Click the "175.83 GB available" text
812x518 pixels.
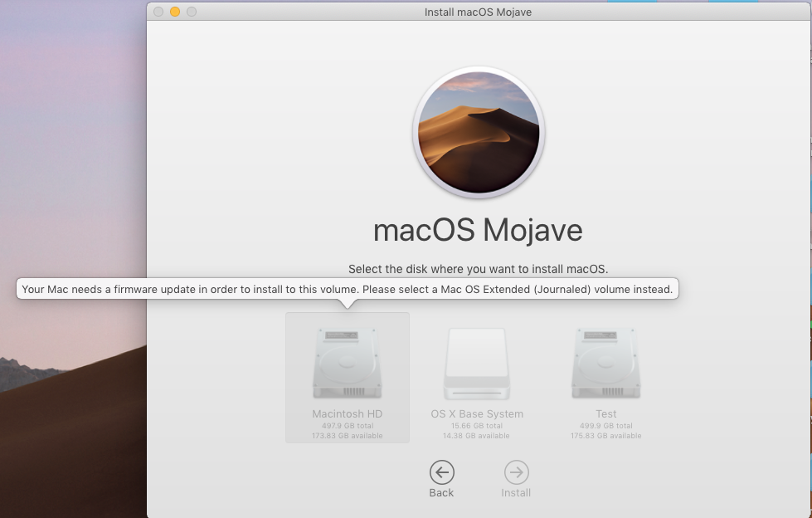point(606,436)
